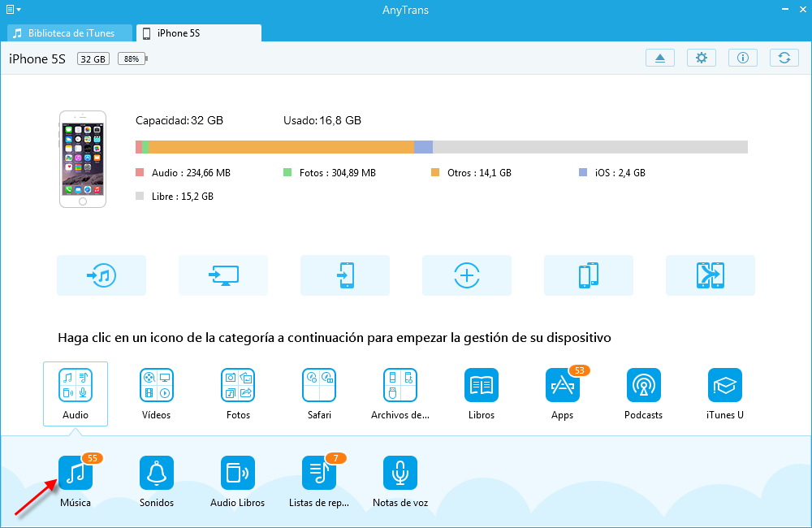This screenshot has width=812, height=528.
Task: Open Audio Libros category
Action: 238,473
